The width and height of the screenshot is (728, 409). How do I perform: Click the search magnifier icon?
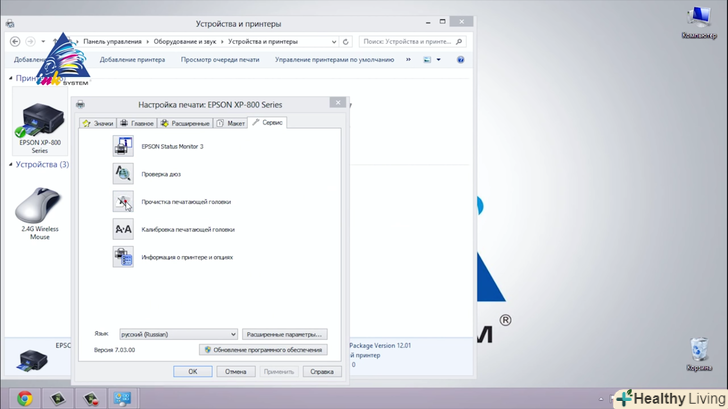pos(459,42)
